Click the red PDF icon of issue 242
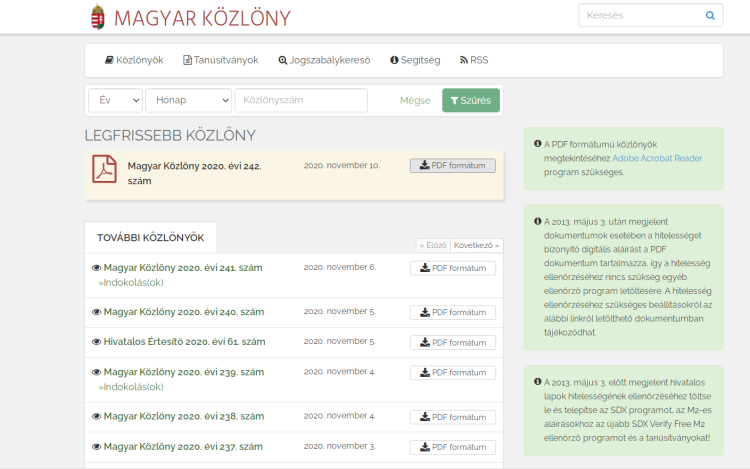The width and height of the screenshot is (750, 469). (x=105, y=169)
